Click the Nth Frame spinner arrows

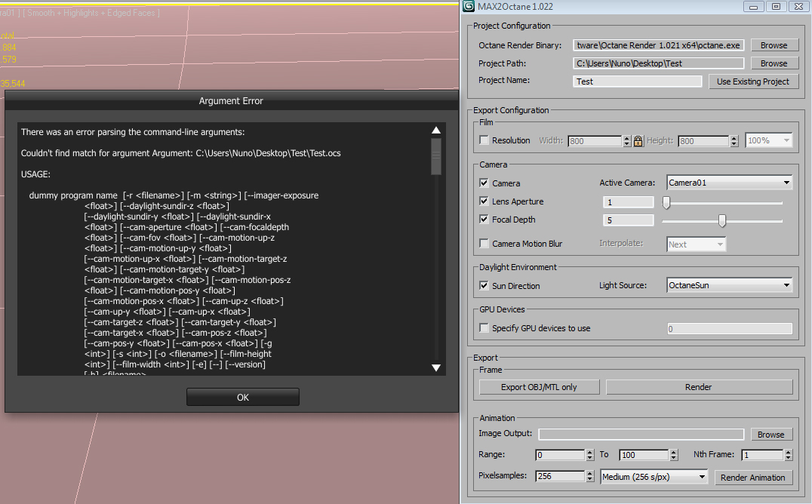point(788,455)
